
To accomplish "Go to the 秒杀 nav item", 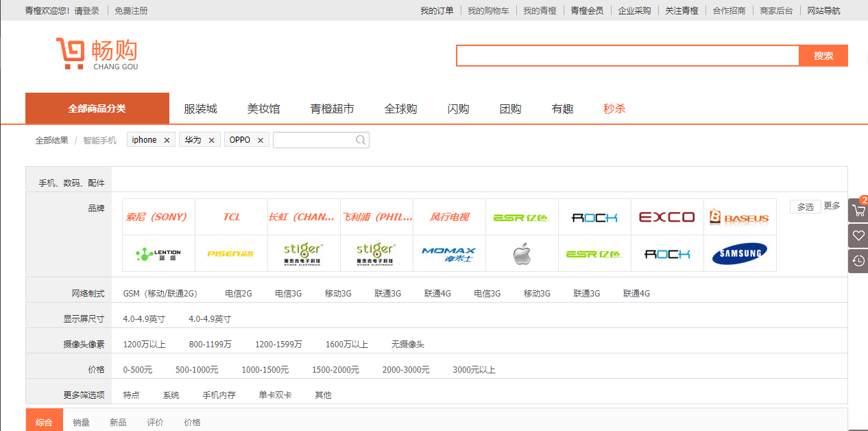I will pos(614,108).
